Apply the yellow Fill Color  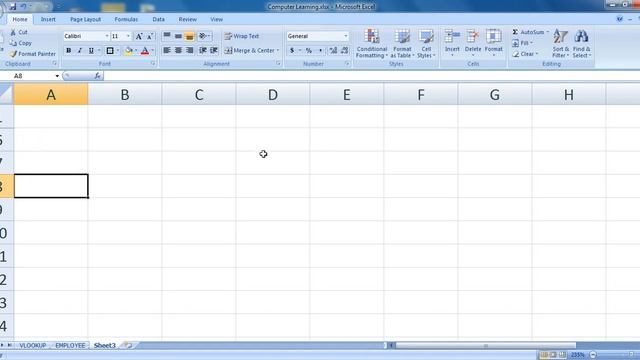click(x=129, y=51)
